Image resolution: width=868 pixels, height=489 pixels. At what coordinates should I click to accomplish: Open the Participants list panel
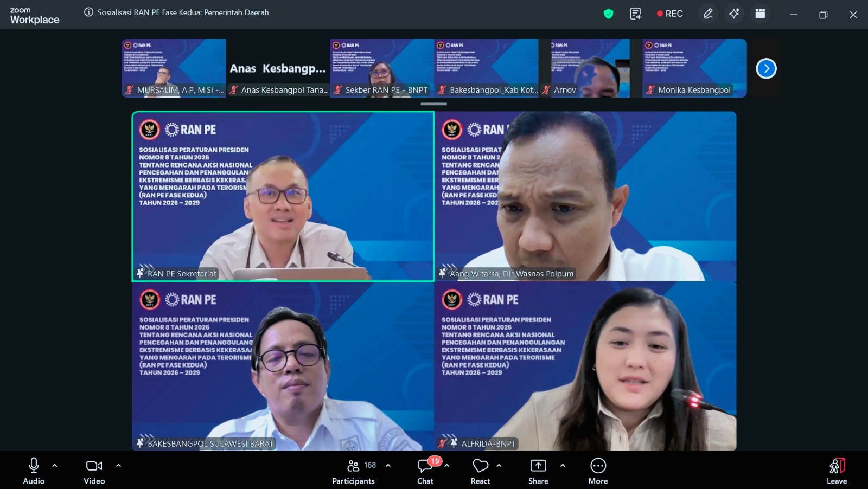[354, 471]
